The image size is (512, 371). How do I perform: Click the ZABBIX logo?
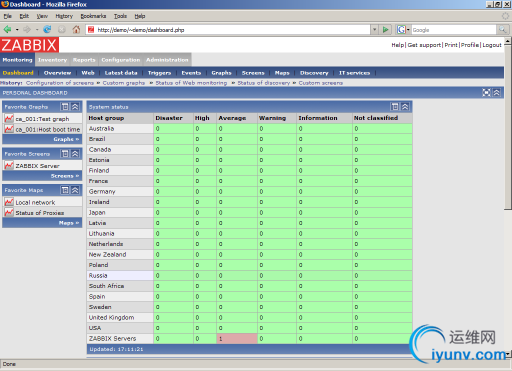(29, 45)
